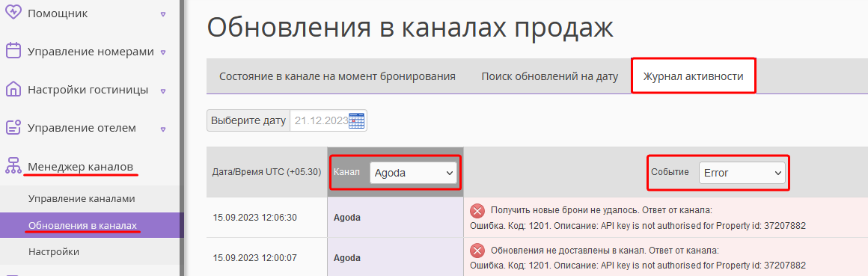868x276 pixels.
Task: Open Настройки гостиницы sidebar section
Action: (x=88, y=90)
